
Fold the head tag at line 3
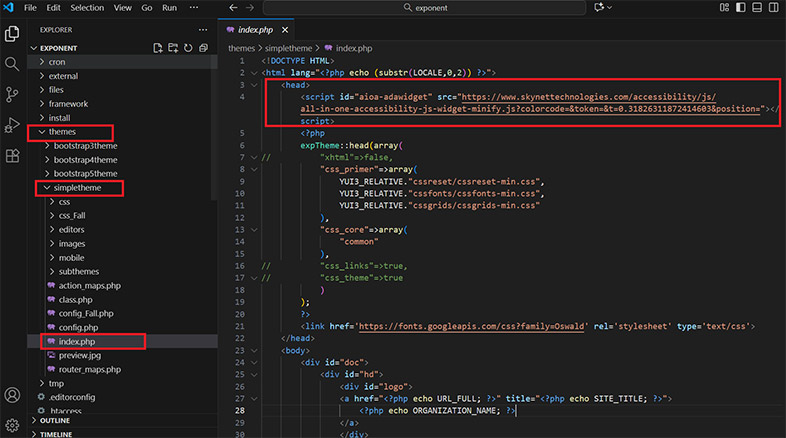tap(254, 85)
